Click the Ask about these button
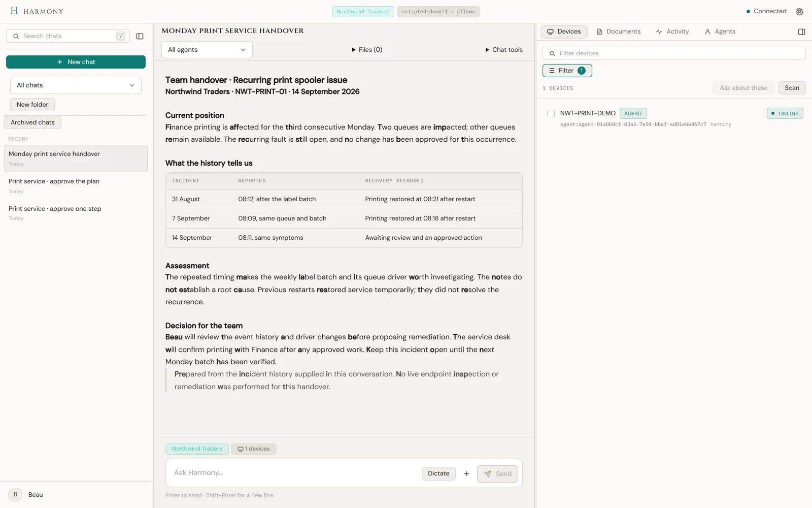Image resolution: width=812 pixels, height=508 pixels. pos(743,88)
